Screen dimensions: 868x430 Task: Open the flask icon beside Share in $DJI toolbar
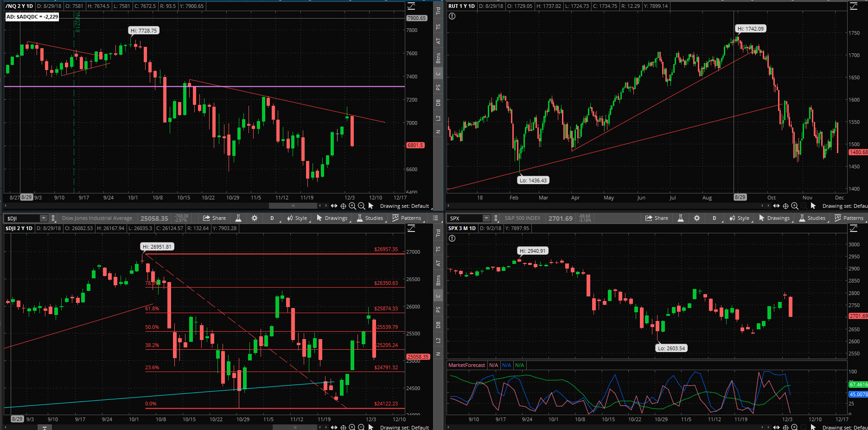(x=238, y=218)
